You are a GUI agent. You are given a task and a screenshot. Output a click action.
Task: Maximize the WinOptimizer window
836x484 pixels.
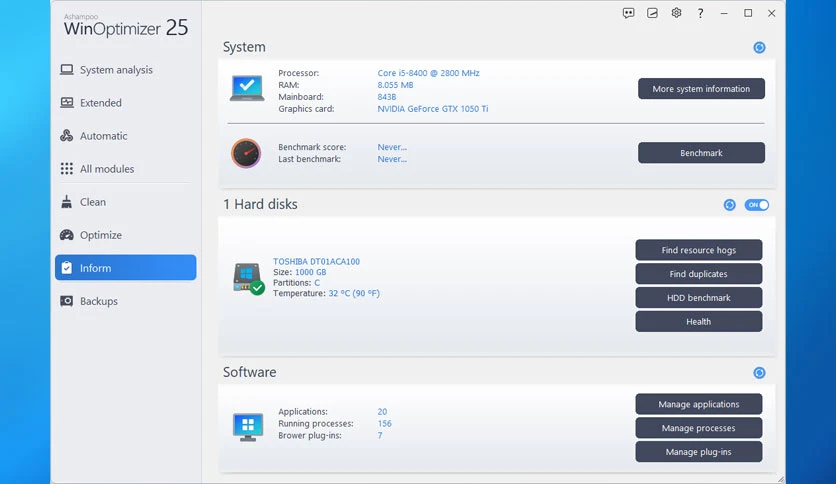click(748, 13)
